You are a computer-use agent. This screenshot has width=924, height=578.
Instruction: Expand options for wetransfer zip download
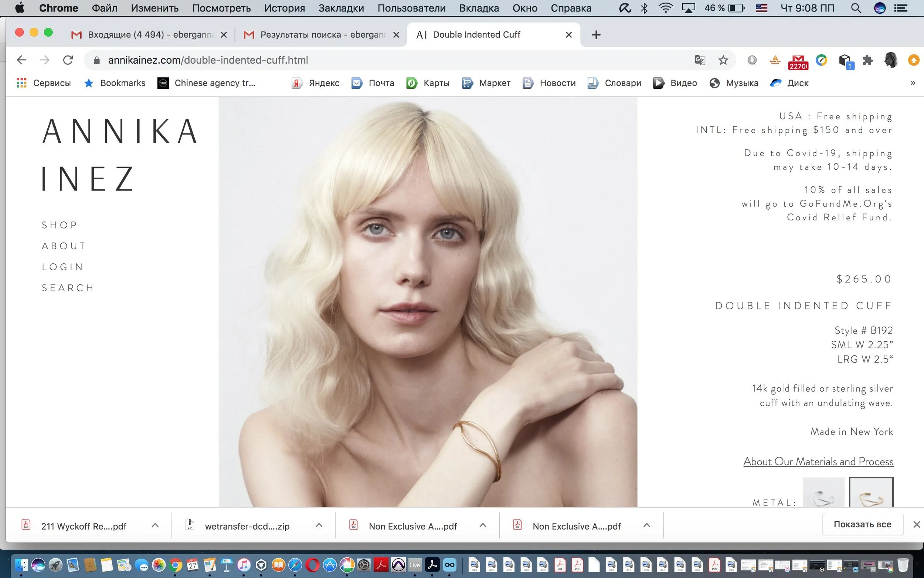(x=319, y=525)
